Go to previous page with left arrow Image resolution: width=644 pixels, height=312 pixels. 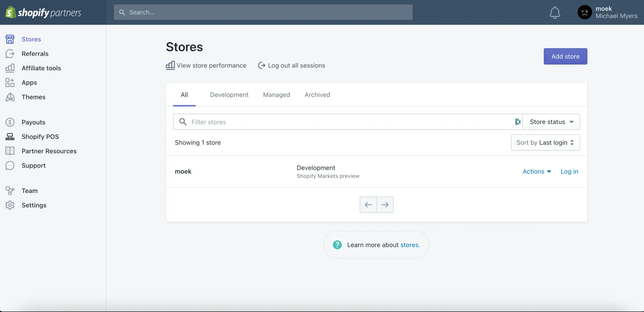[x=368, y=205]
